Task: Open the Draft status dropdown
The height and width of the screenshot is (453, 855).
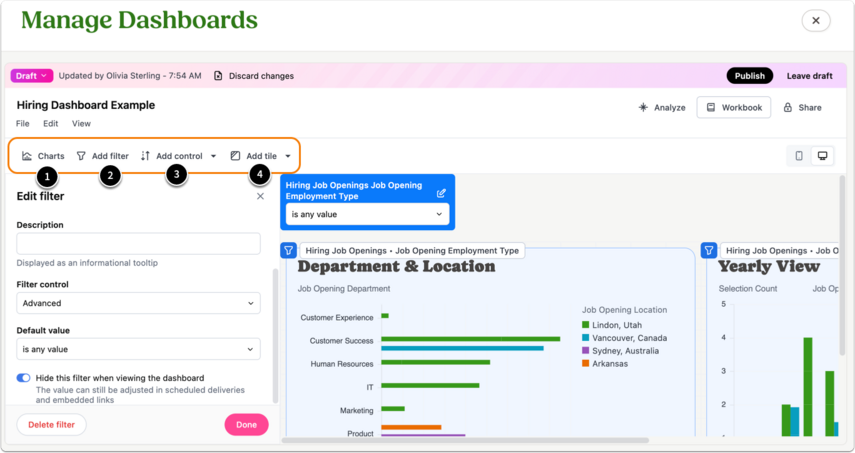Action: click(32, 76)
